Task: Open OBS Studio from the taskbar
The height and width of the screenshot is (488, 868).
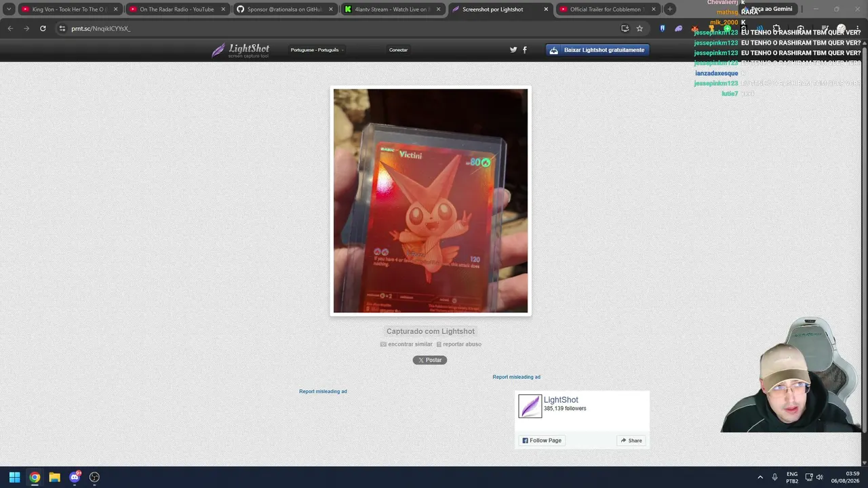Action: [x=94, y=477]
